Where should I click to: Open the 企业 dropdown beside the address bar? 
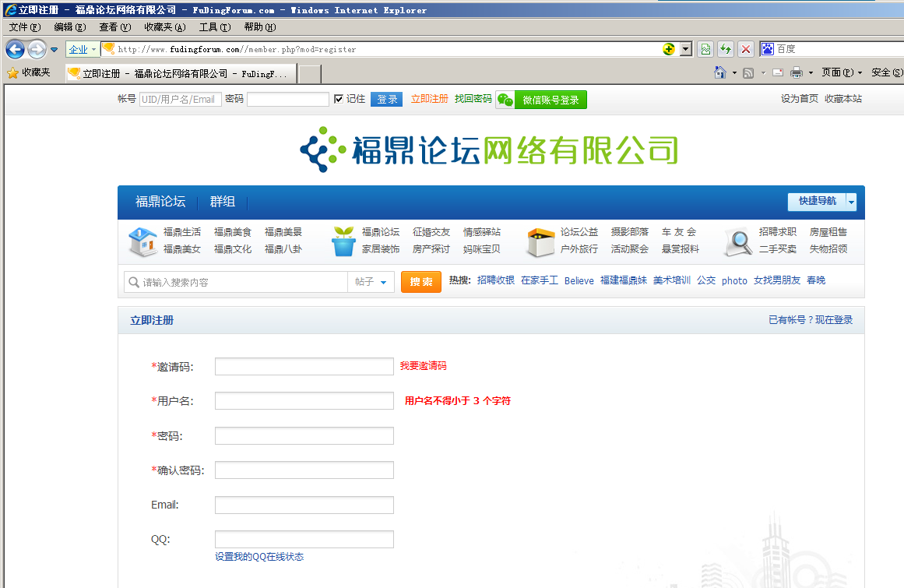pyautogui.click(x=82, y=50)
